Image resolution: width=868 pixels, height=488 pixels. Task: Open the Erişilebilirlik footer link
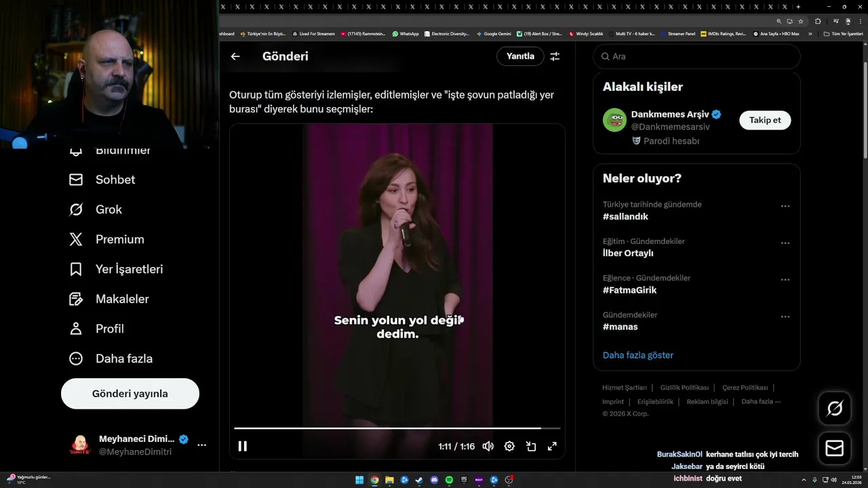click(x=655, y=401)
